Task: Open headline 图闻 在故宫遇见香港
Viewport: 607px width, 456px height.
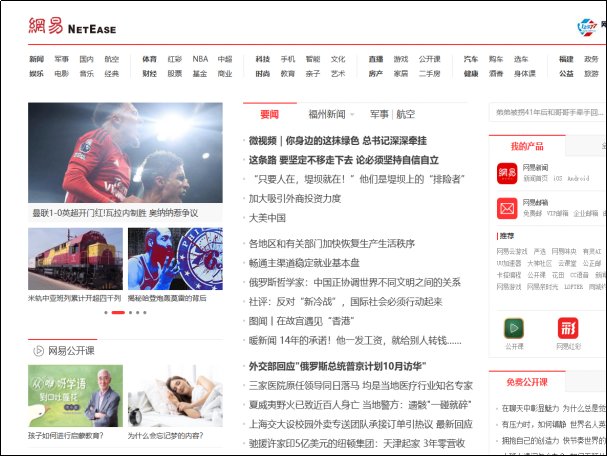Action: coord(302,321)
